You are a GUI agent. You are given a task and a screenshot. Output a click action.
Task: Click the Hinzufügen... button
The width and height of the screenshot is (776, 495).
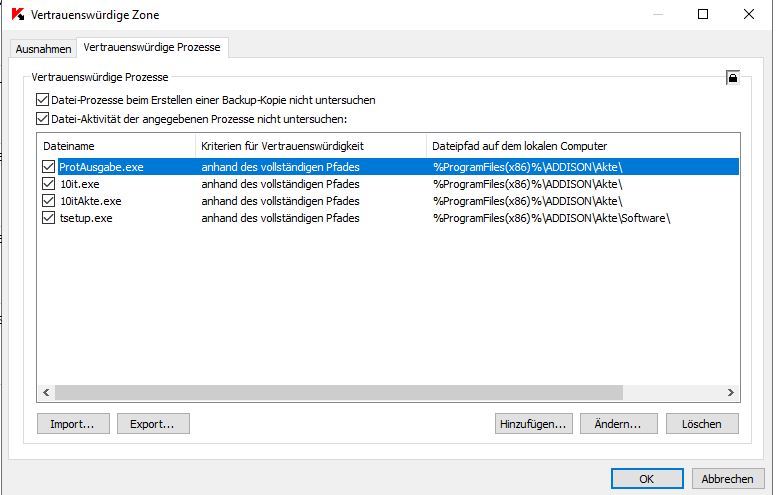click(x=534, y=424)
